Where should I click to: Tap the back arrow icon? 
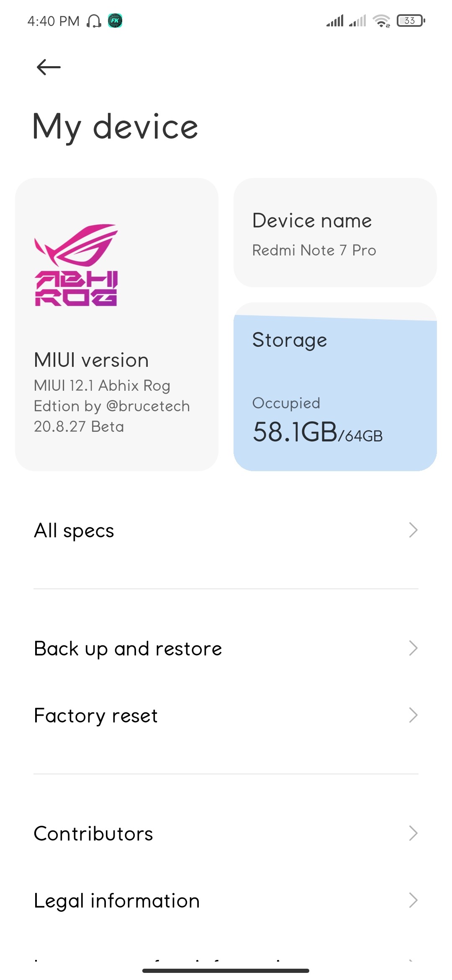click(x=49, y=67)
